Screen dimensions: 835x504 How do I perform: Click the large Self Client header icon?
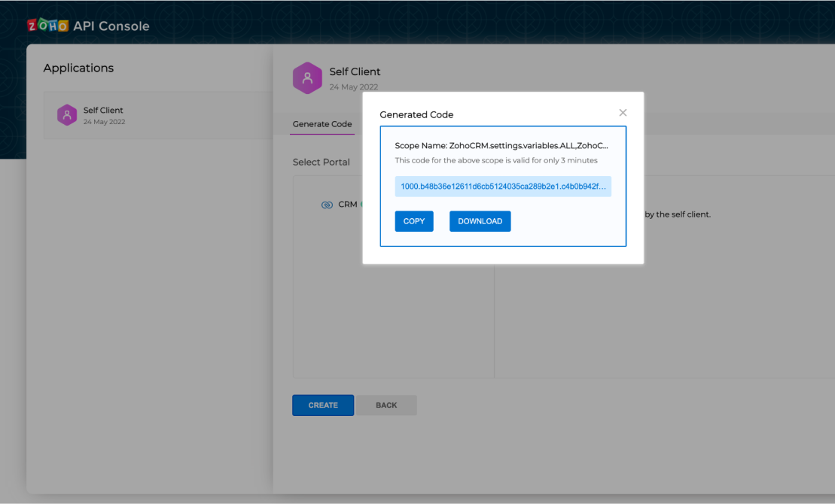[x=307, y=78]
